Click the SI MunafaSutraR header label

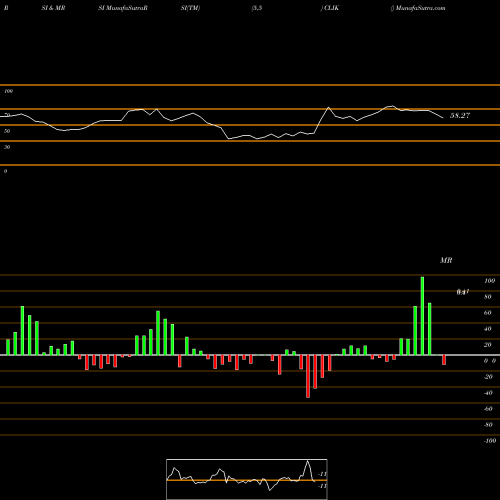tap(123, 8)
